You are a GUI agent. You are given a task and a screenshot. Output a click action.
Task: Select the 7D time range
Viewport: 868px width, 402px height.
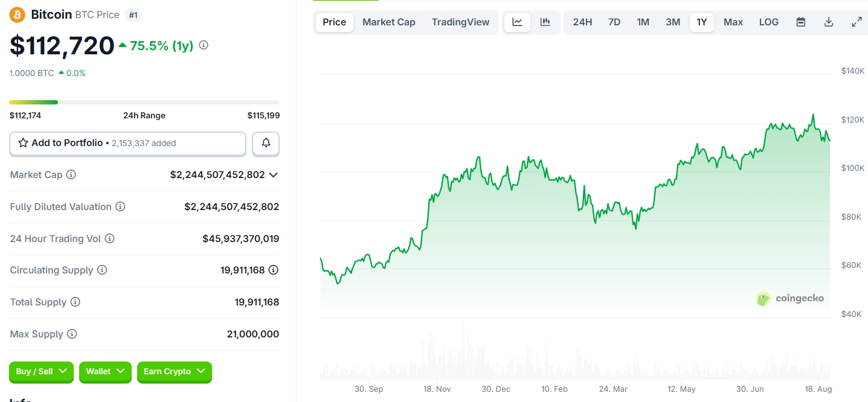(614, 22)
